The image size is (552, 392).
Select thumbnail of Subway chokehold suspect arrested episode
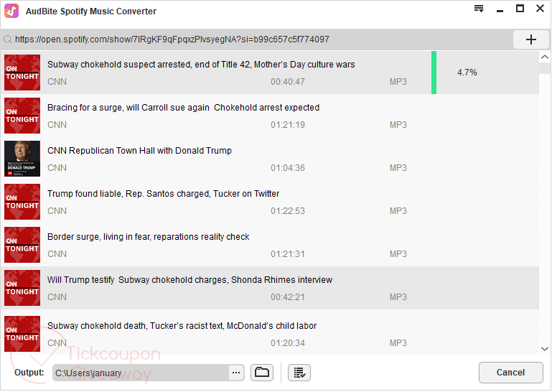[22, 73]
